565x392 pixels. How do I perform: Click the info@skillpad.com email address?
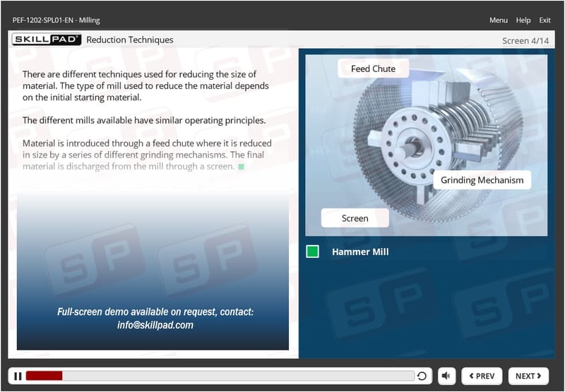[x=155, y=326]
